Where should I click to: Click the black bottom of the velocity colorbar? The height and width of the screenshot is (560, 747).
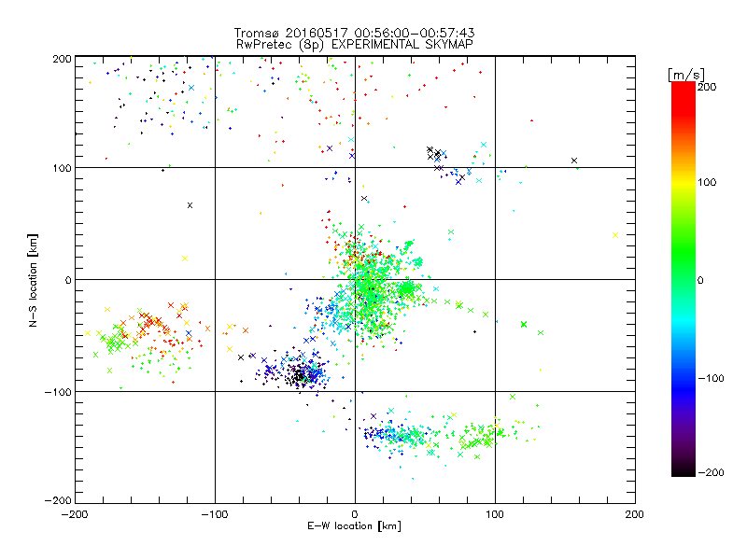684,470
